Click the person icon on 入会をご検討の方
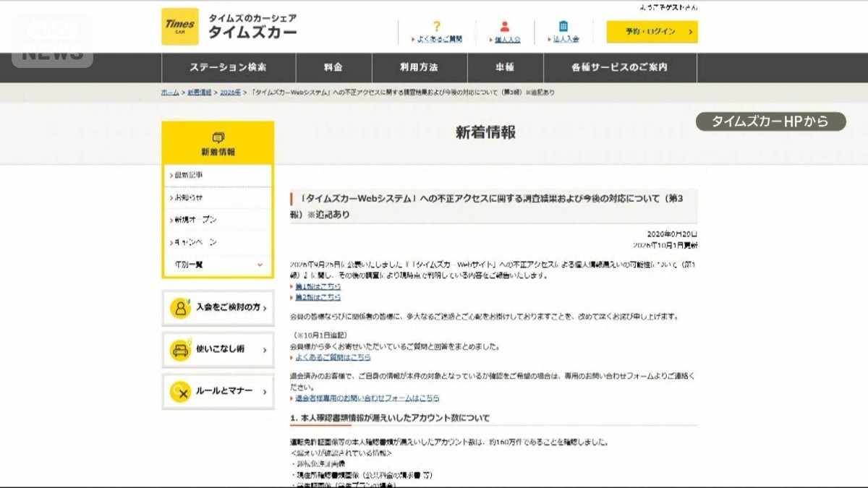Viewport: 868px width, 488px height. [180, 308]
